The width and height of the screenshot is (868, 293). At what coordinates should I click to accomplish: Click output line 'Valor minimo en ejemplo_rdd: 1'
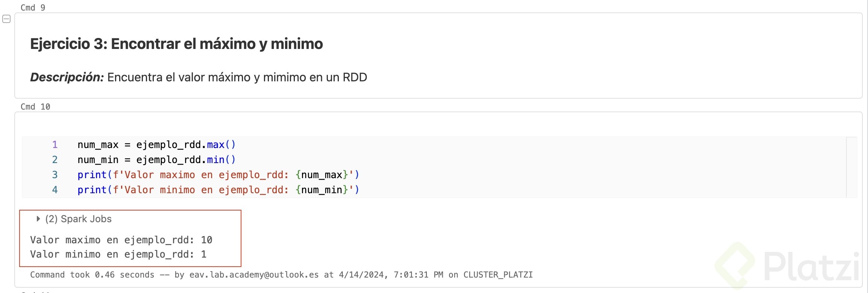pos(118,254)
